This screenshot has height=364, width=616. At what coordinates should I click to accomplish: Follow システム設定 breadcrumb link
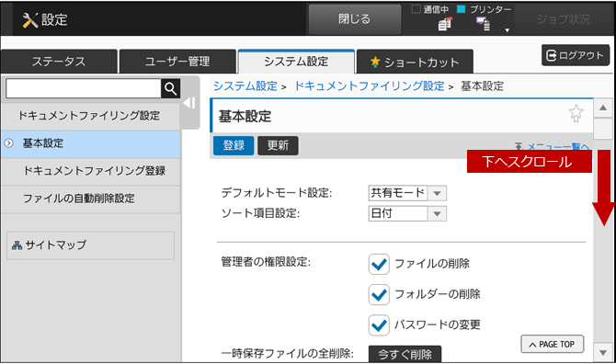245,86
